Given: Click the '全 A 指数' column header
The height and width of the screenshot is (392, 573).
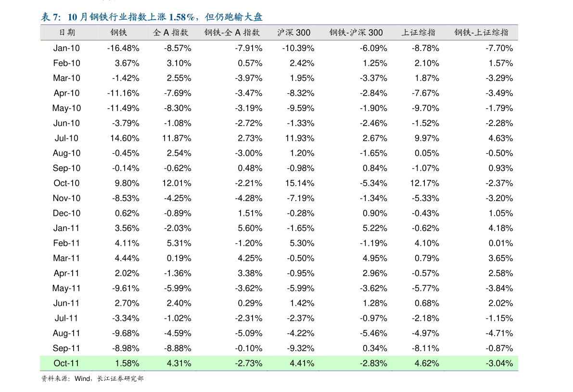Looking at the screenshot, I should (171, 33).
